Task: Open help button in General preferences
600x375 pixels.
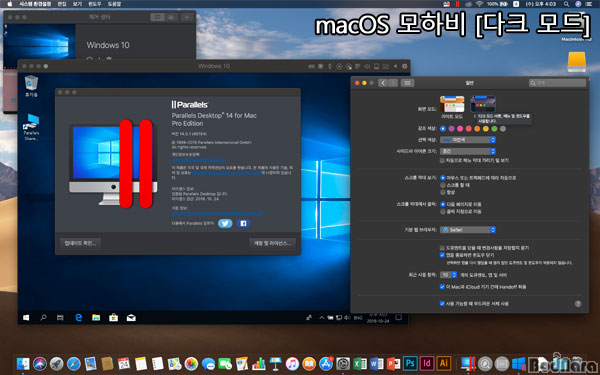Action: [x=578, y=304]
